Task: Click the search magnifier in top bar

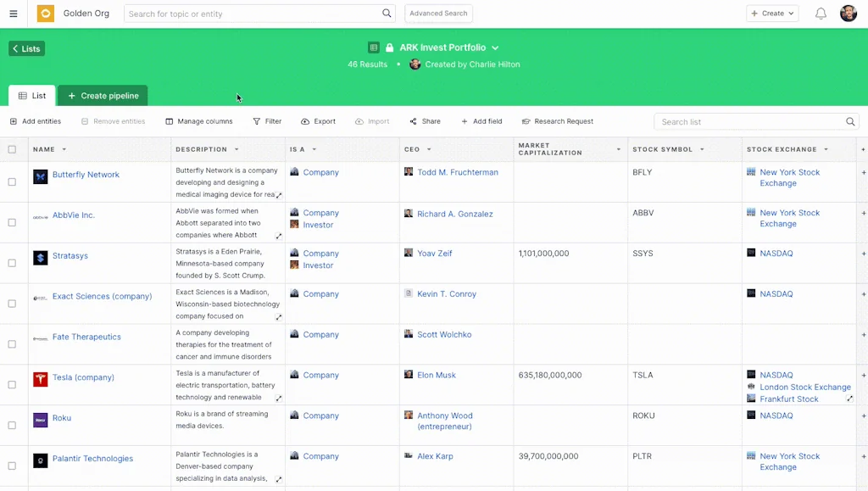Action: [387, 14]
